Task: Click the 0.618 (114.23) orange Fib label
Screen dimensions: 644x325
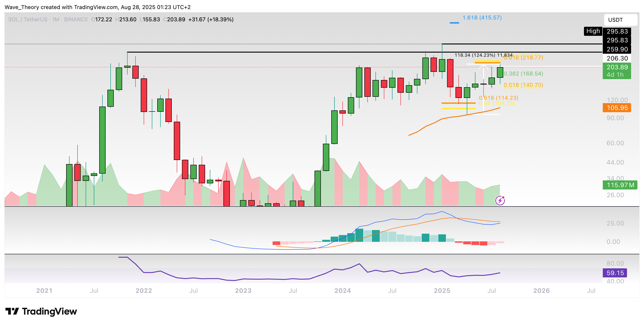Action: pyautogui.click(x=498, y=98)
